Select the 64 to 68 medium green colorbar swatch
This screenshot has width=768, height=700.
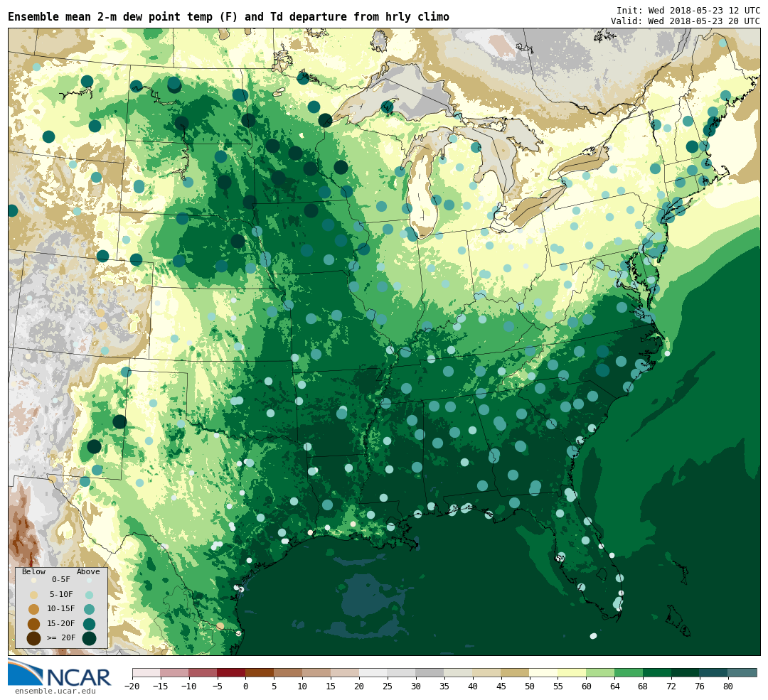click(x=629, y=673)
